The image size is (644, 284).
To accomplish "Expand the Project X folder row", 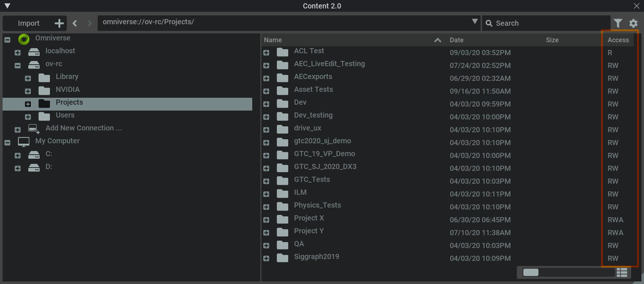I will (x=266, y=220).
